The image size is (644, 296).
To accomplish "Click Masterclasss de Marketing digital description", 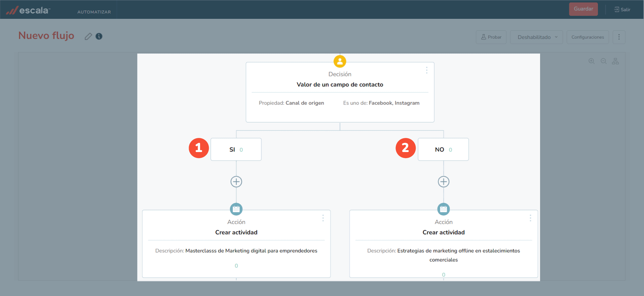I will (x=251, y=251).
